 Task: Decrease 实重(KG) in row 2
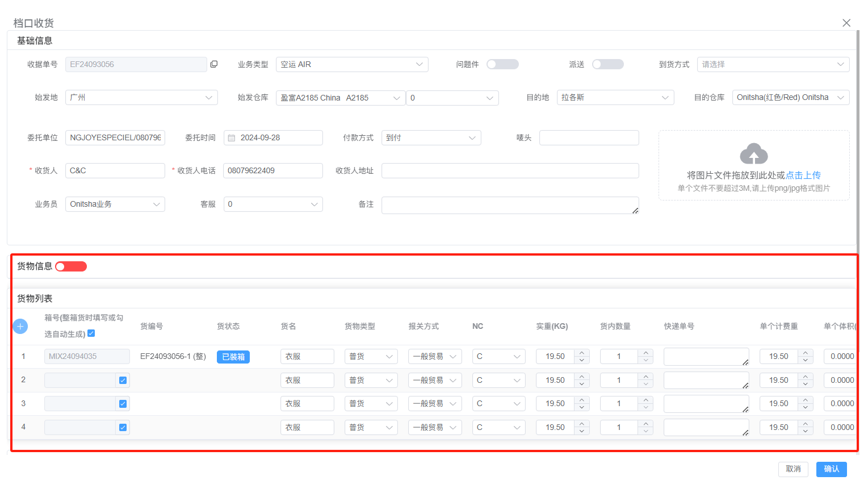click(582, 384)
